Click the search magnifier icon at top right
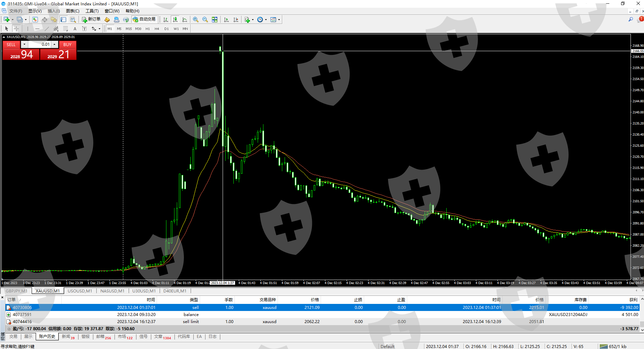Viewport: 644px width, 349px height. tap(631, 20)
